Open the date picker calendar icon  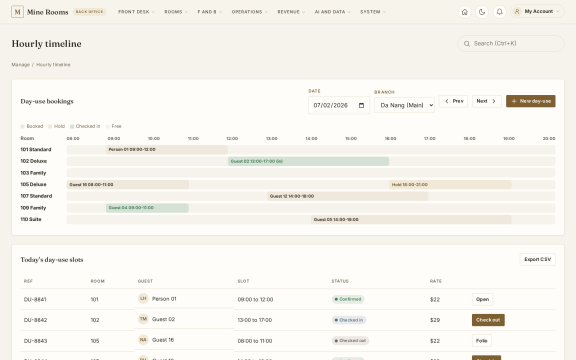point(361,105)
